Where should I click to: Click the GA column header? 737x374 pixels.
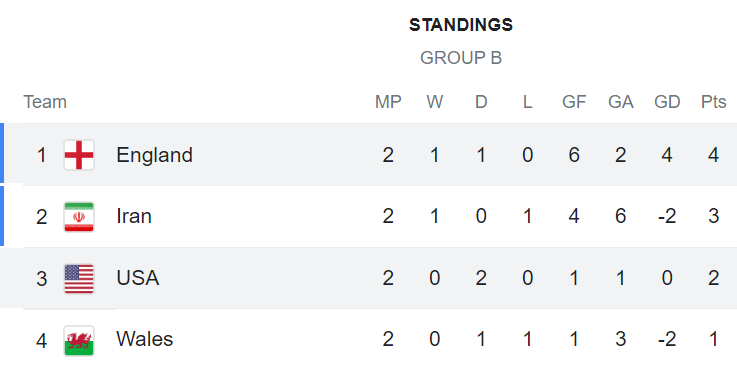pos(620,102)
